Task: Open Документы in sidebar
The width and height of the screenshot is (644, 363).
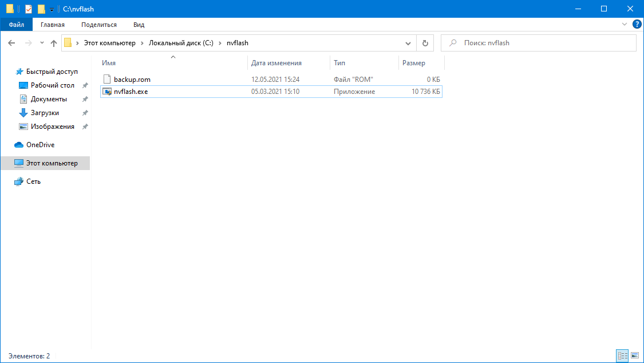Action: (x=49, y=99)
